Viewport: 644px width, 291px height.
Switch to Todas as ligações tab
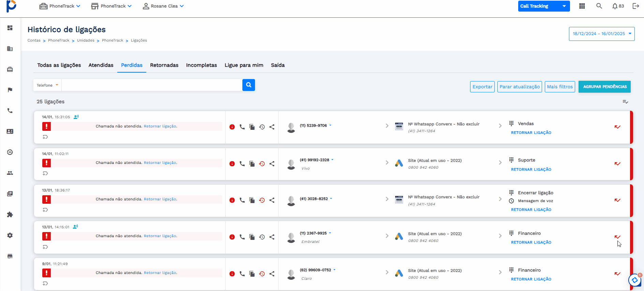59,65
